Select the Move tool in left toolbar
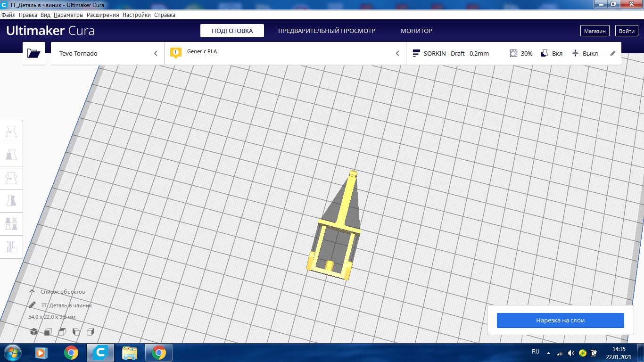Viewport: 644px width, 362px height. [x=11, y=132]
